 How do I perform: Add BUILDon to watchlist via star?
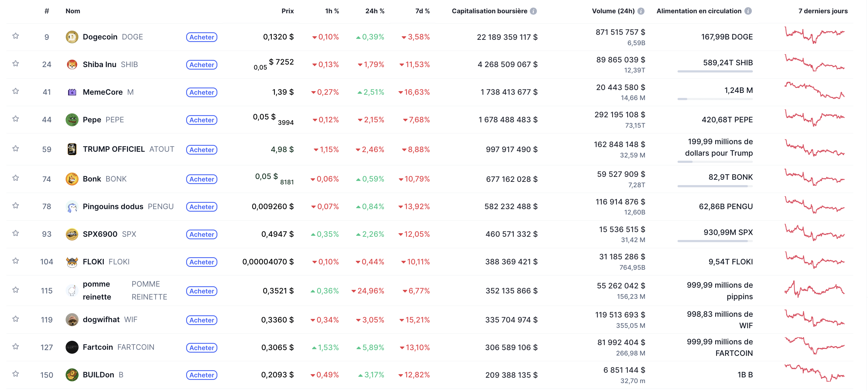(16, 374)
